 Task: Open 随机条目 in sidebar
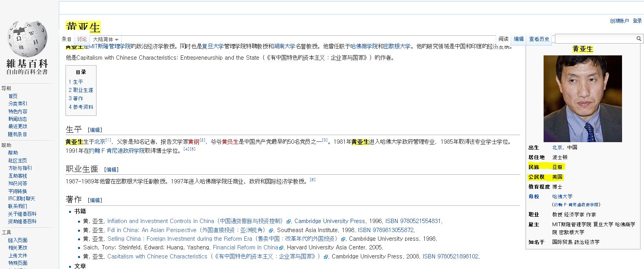coord(18,134)
